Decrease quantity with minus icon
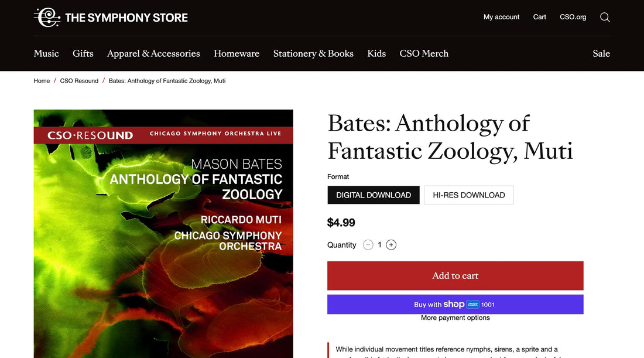 click(x=368, y=245)
